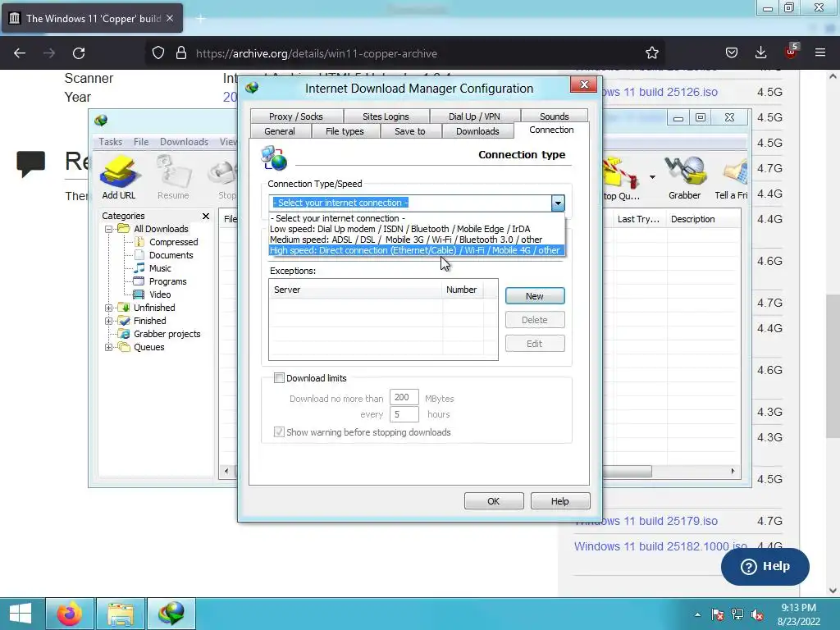Open File Explorer from taskbar
Viewport: 840px width, 630px height.
click(121, 614)
